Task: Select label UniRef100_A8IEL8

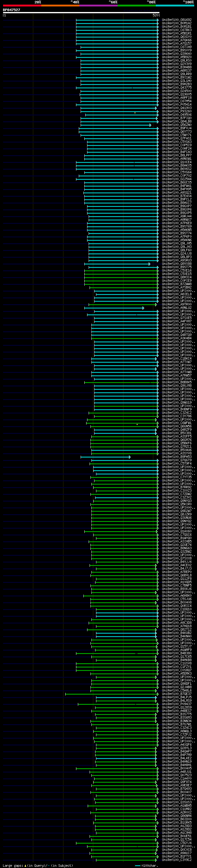Action: coord(176,294)
